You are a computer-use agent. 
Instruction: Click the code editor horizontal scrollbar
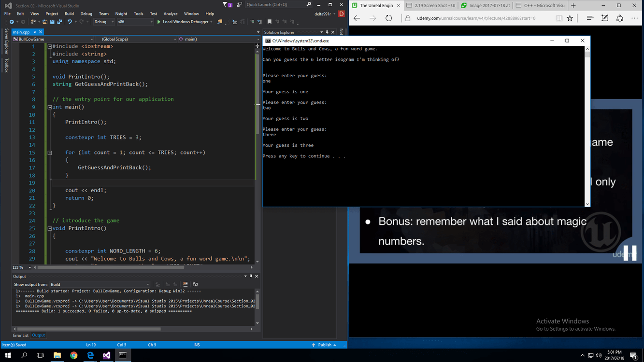(x=111, y=267)
